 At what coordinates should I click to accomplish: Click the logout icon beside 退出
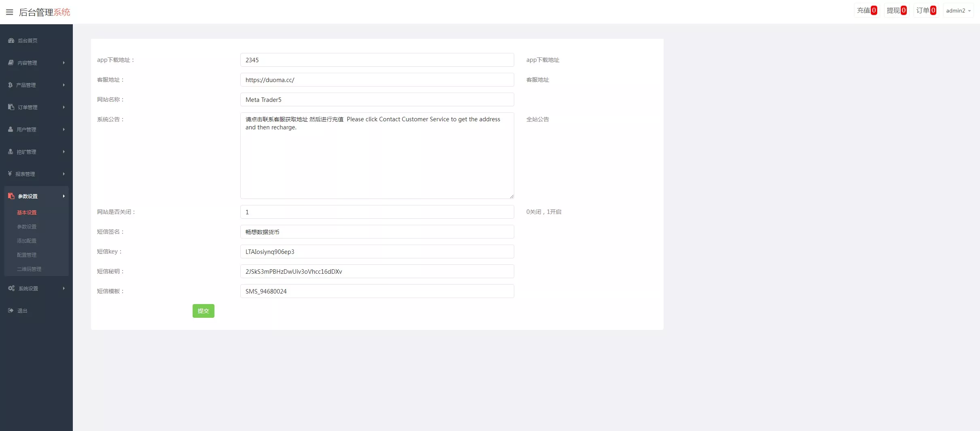[11, 311]
